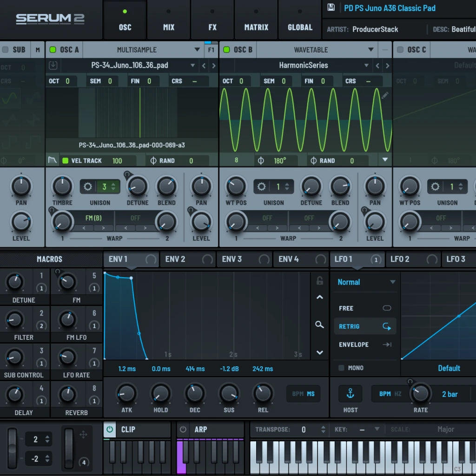Click the Default button below the LFO curve

(449, 368)
